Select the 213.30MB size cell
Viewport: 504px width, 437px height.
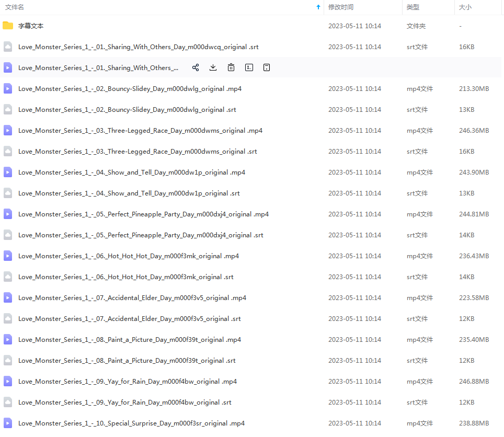[474, 89]
